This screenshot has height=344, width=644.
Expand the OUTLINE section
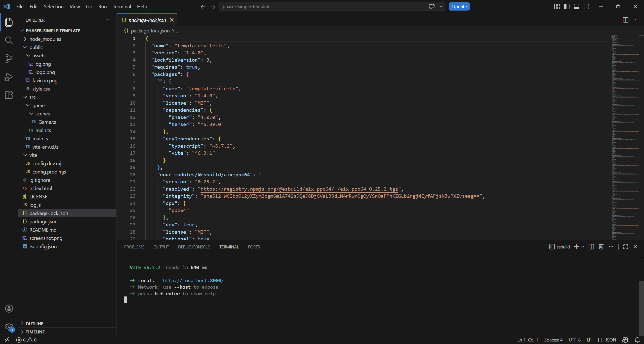34,323
